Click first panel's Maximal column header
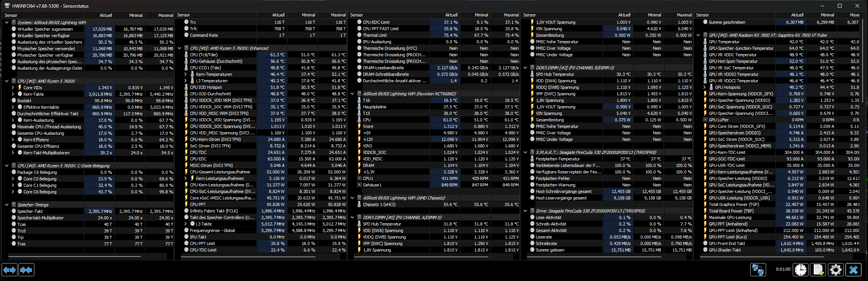 160,15
